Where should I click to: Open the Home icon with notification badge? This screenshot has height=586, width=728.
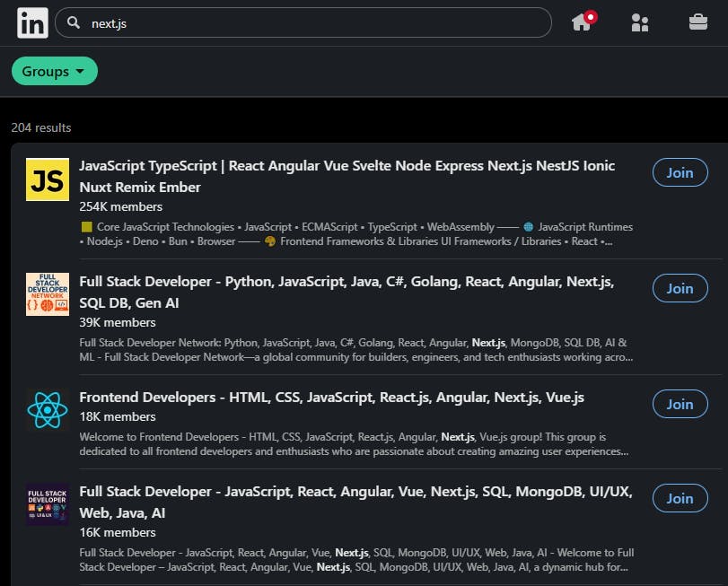tap(579, 22)
